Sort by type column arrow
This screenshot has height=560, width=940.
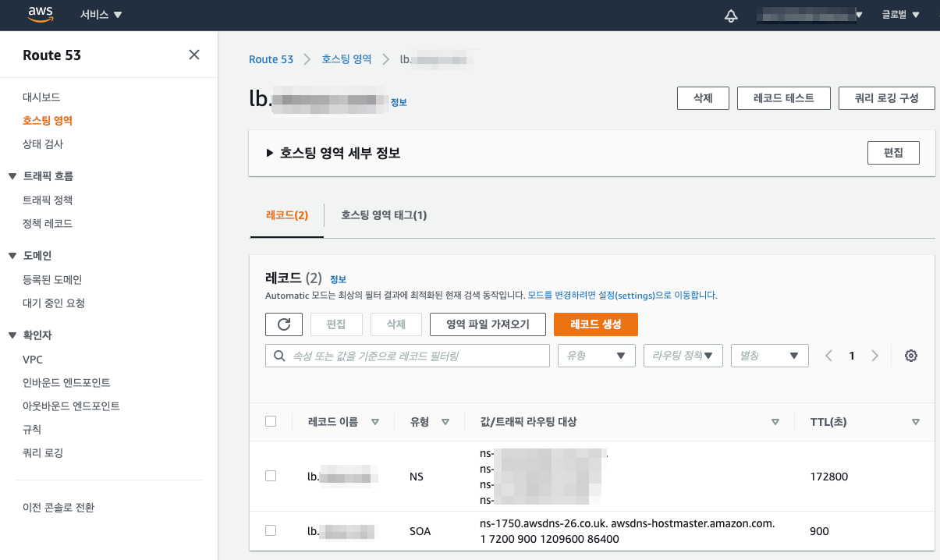click(445, 422)
